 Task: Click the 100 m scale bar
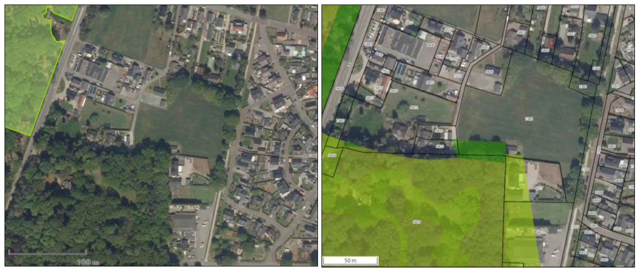pyautogui.click(x=48, y=252)
